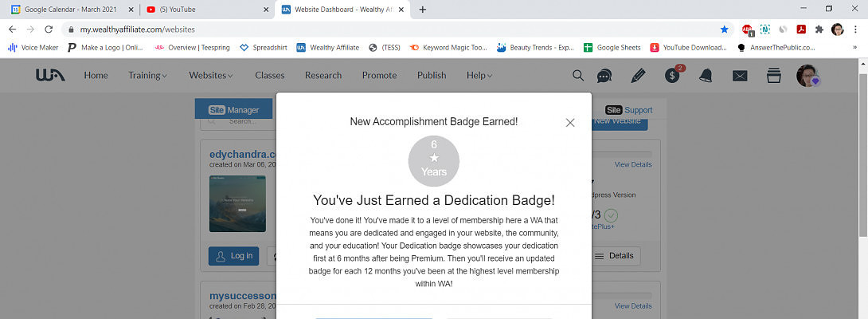
Task: Open the notifications bell icon
Action: [x=706, y=76]
